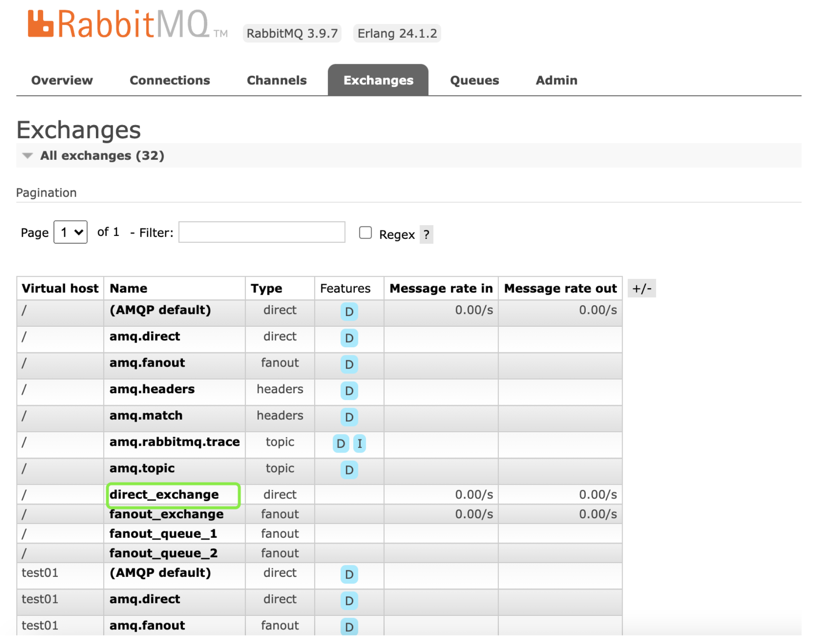Click the +/- column selector
The height and width of the screenshot is (644, 823).
coord(641,289)
